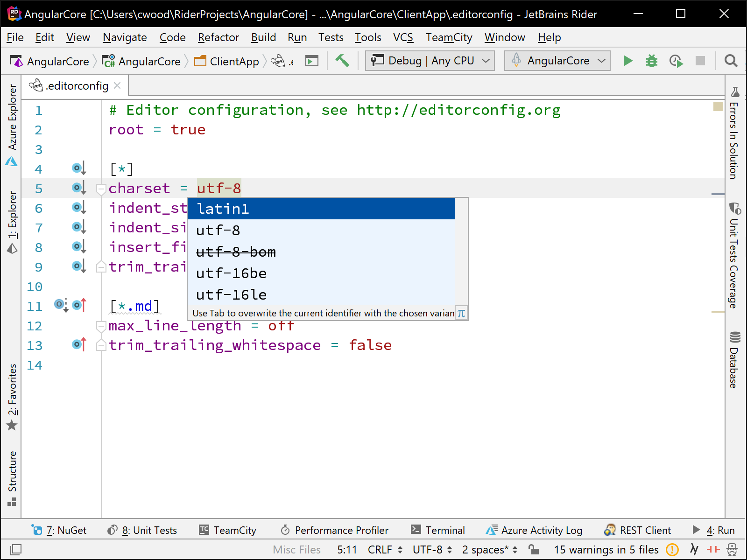Open the Database tool window
Viewport: 747px width, 560px height.
pos(734,360)
